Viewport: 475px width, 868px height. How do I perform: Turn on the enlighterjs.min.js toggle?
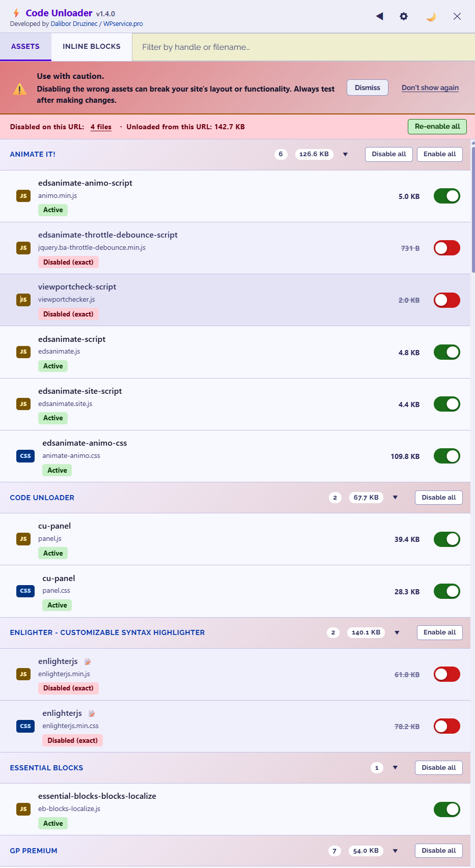tap(446, 674)
